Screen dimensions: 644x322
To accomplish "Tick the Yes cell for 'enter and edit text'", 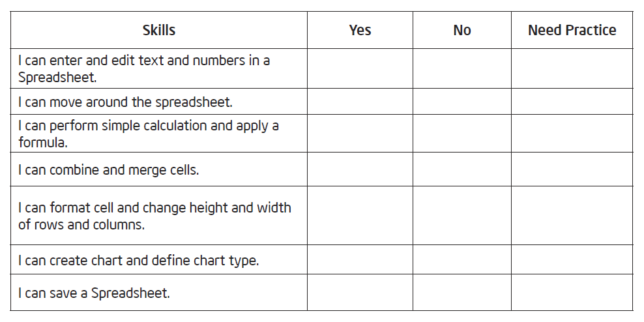I will point(360,68).
